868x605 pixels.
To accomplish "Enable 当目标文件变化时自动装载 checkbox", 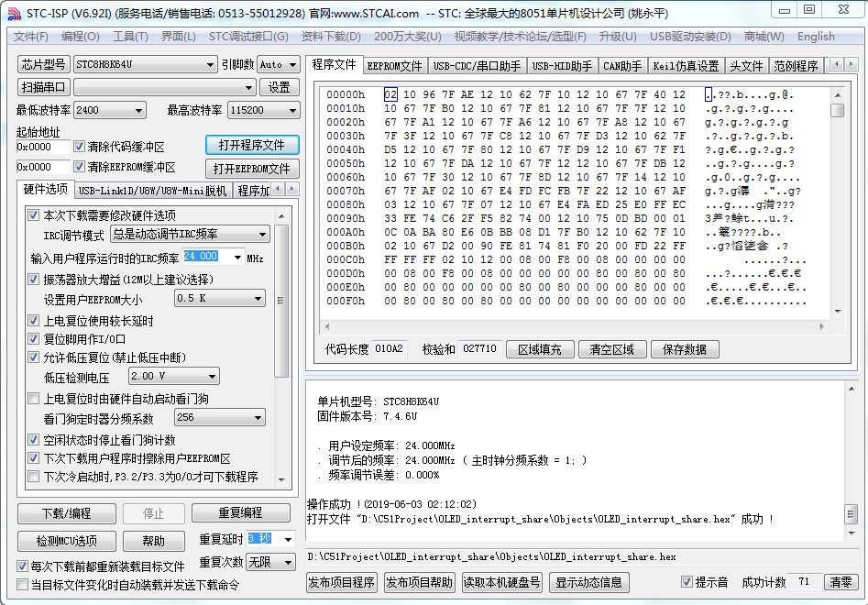I will click(x=22, y=585).
